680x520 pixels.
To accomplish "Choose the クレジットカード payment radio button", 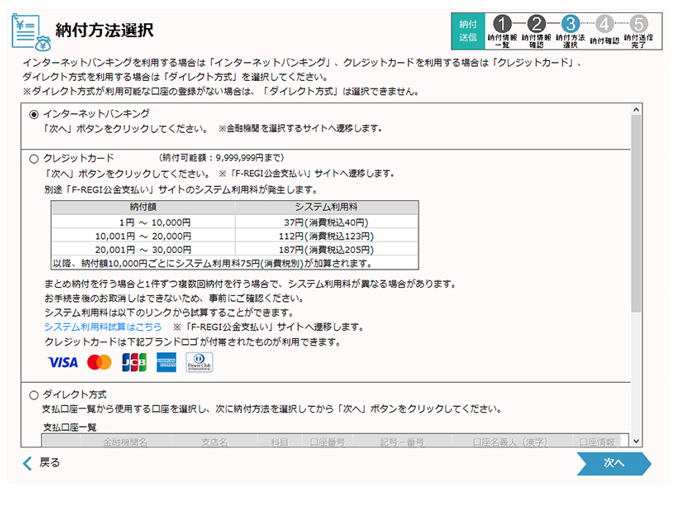I will [x=35, y=158].
